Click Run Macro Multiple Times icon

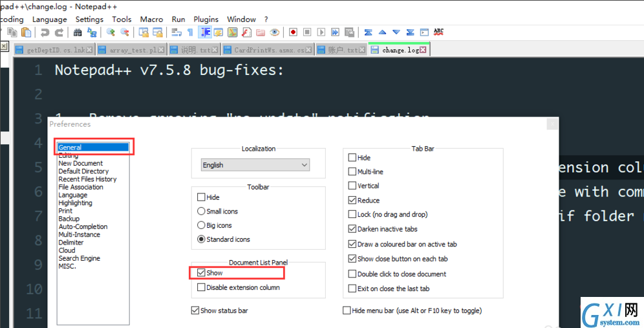[x=335, y=32]
